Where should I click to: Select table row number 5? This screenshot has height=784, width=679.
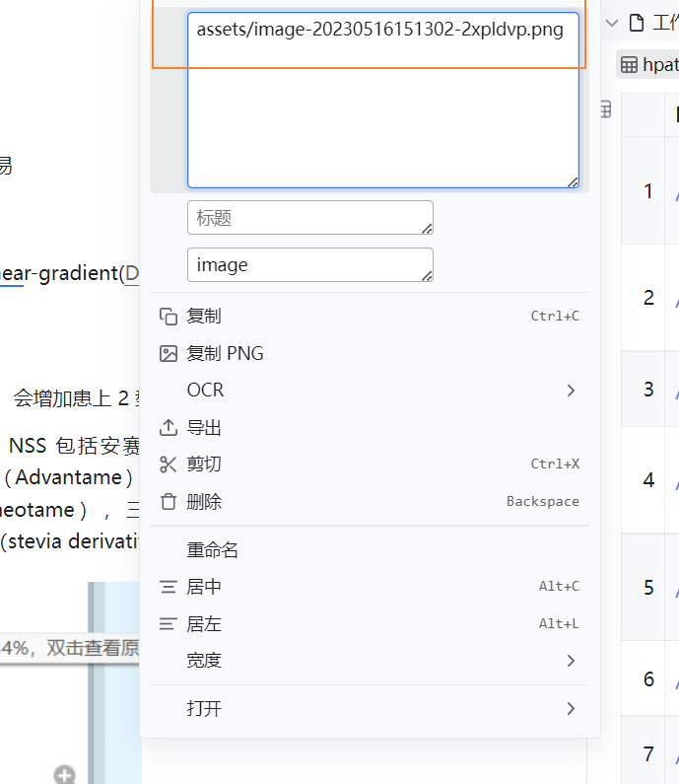(x=648, y=587)
